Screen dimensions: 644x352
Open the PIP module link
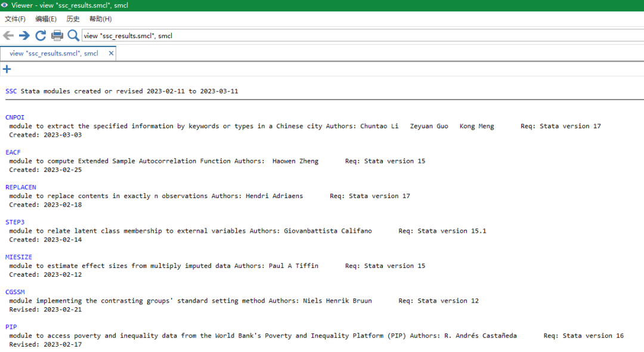[x=11, y=327]
